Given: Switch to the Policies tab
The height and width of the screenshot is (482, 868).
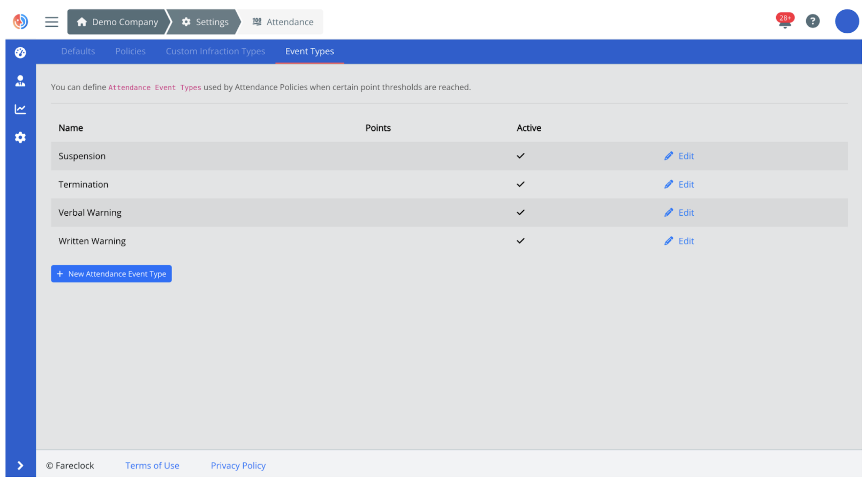Looking at the screenshot, I should [x=130, y=51].
